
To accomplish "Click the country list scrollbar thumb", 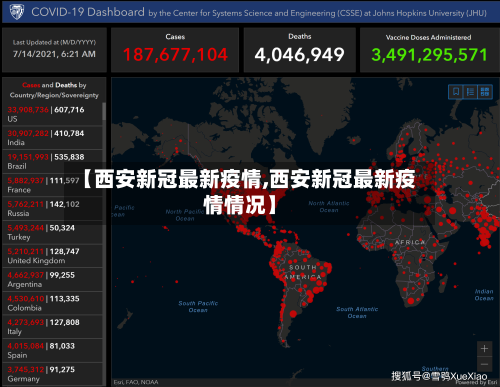I will tap(104, 111).
